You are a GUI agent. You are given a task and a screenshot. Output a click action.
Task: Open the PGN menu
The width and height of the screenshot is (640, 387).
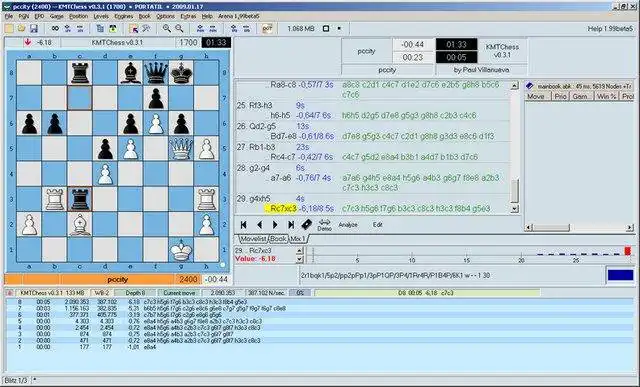tap(24, 16)
